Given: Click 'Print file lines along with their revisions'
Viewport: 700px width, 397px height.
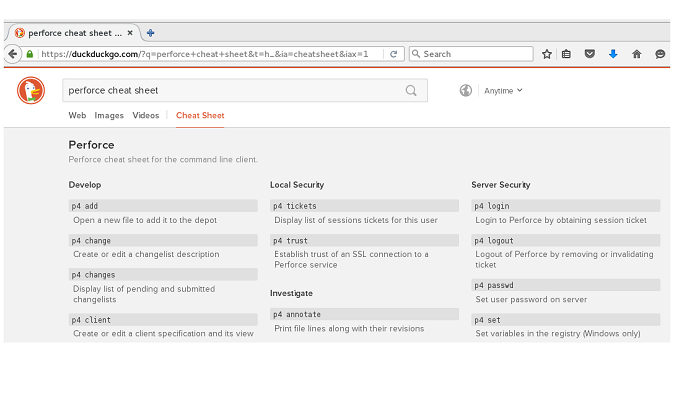Looking at the screenshot, I should tap(349, 329).
